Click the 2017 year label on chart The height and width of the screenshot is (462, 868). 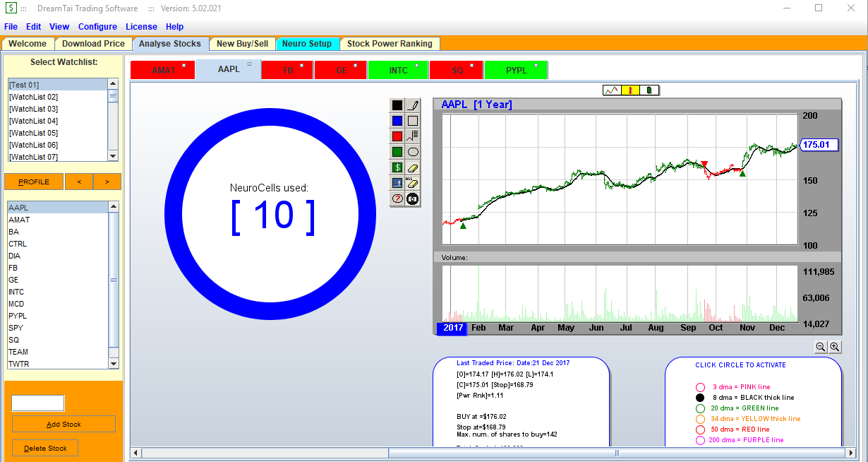pyautogui.click(x=453, y=328)
